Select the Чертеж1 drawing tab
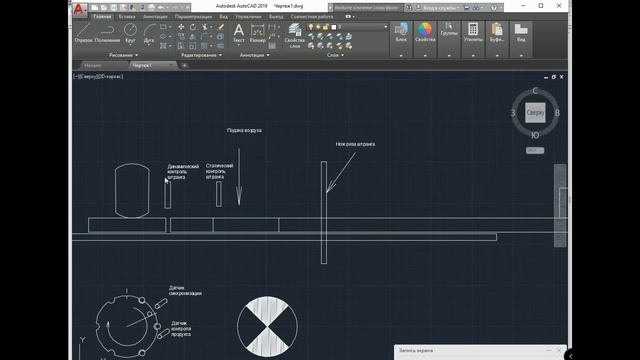This screenshot has height=360, width=640. [x=153, y=65]
